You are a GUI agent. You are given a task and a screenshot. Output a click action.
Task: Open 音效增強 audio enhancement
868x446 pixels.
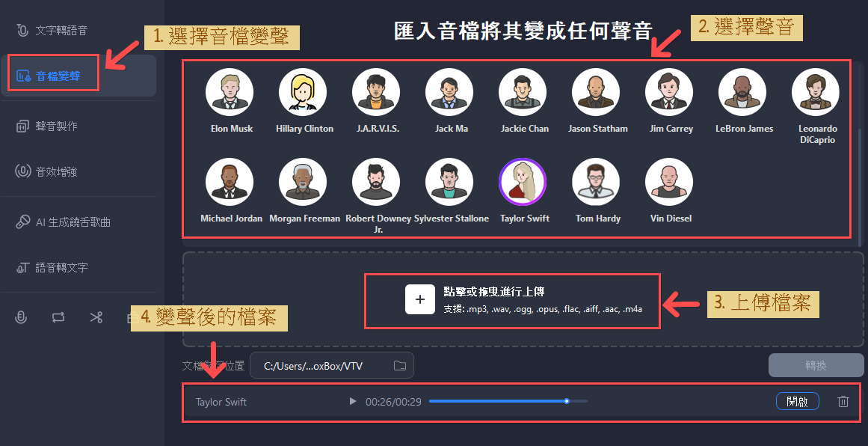tap(48, 171)
